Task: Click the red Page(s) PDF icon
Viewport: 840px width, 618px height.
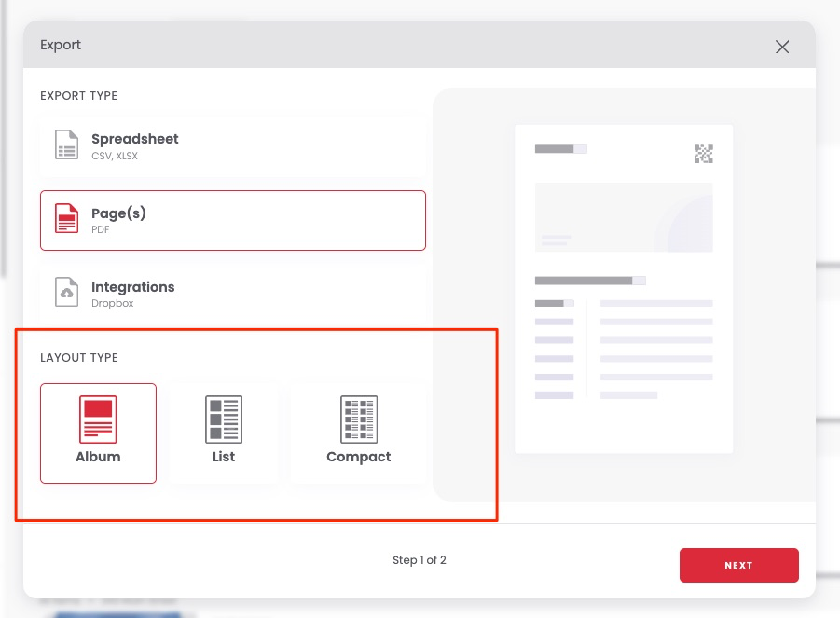Action: [66, 218]
